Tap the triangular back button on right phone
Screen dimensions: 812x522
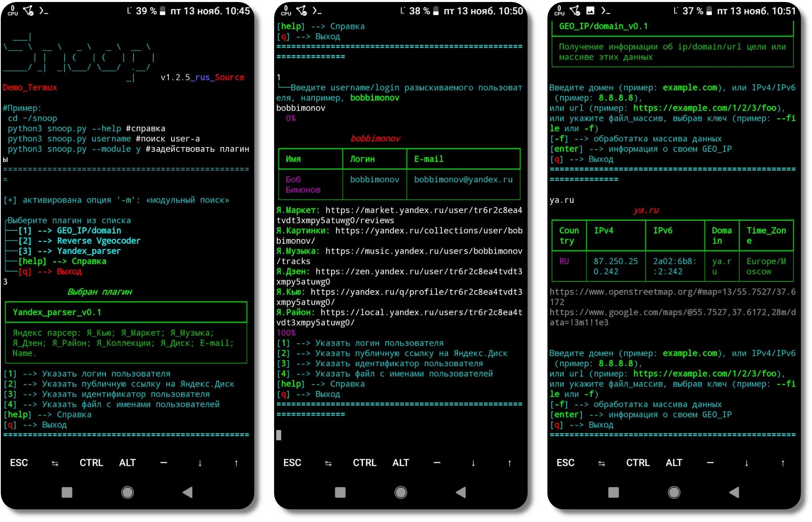click(734, 492)
